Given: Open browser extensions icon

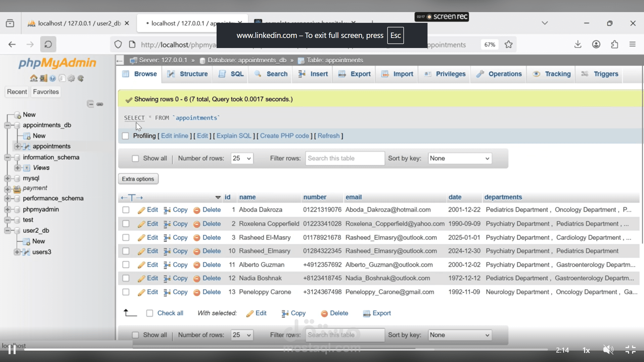Looking at the screenshot, I should pos(614,44).
